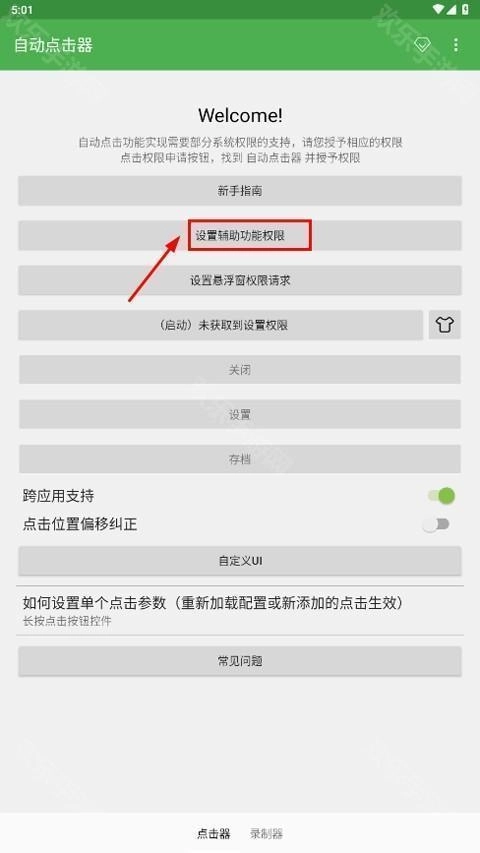Open the 新手指南 guide button

pyautogui.click(x=240, y=191)
